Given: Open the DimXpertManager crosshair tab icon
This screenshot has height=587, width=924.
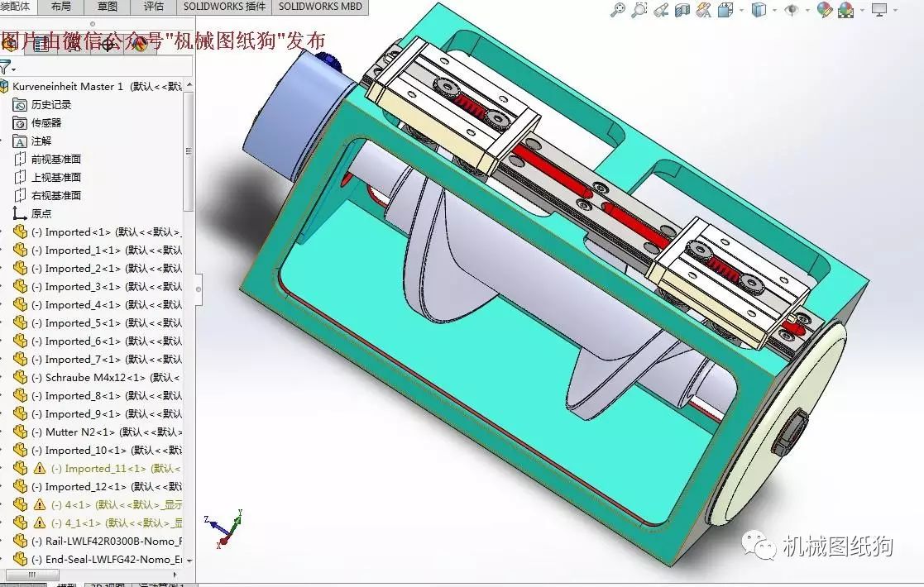Looking at the screenshot, I should click(108, 44).
